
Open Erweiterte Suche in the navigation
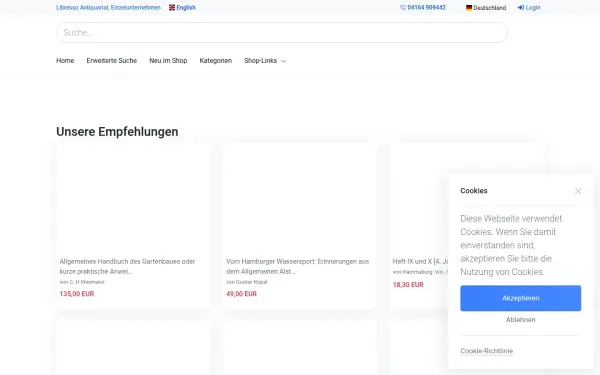pyautogui.click(x=112, y=60)
